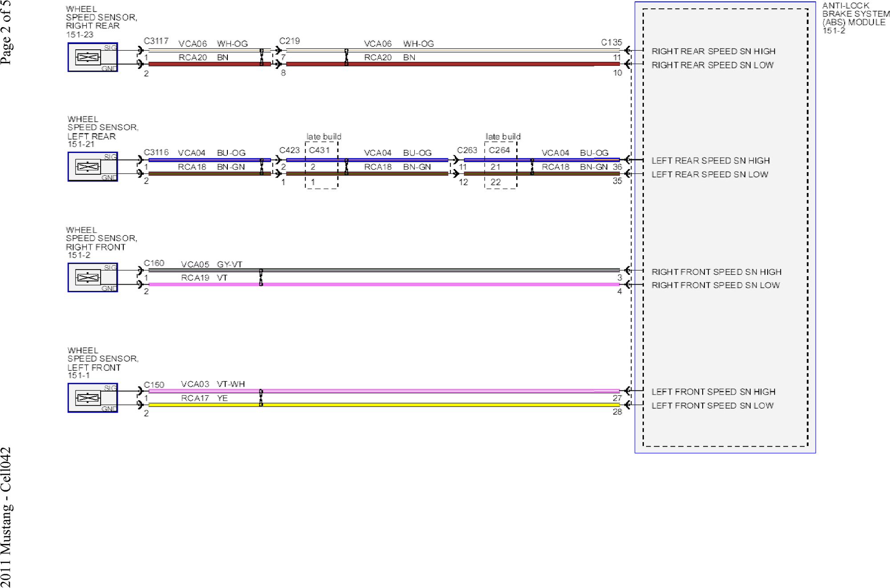Select the LEFT REAR SPEED SN LOW text
The height and width of the screenshot is (588, 890).
coord(710,174)
